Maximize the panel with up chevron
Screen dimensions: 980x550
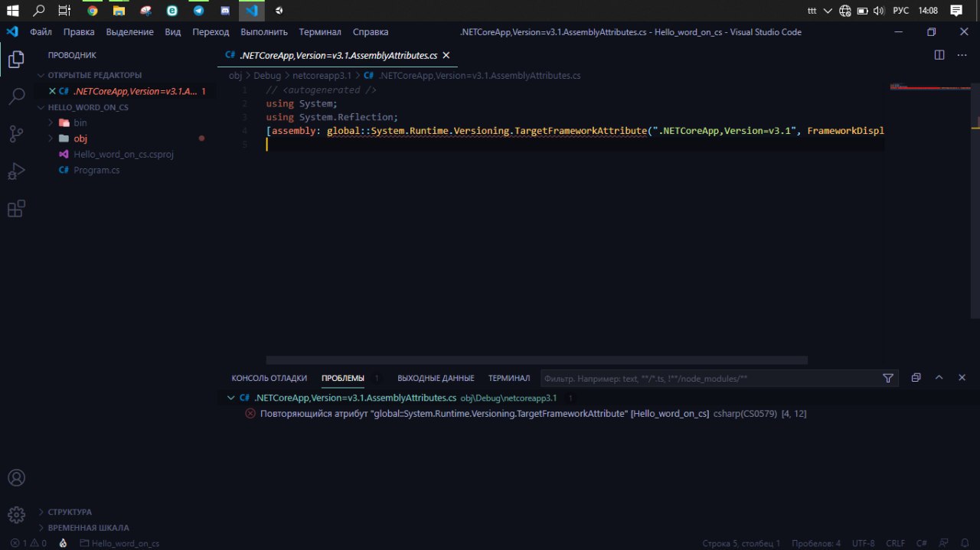click(939, 378)
